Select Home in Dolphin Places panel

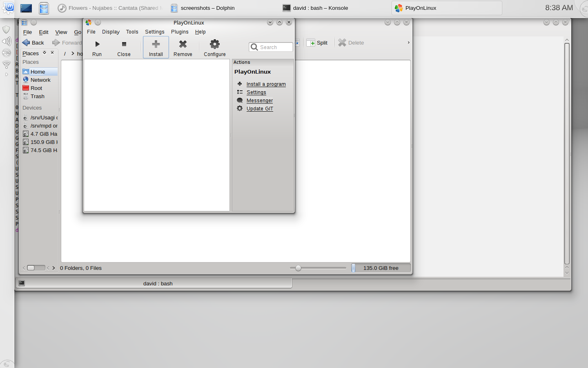(x=39, y=72)
